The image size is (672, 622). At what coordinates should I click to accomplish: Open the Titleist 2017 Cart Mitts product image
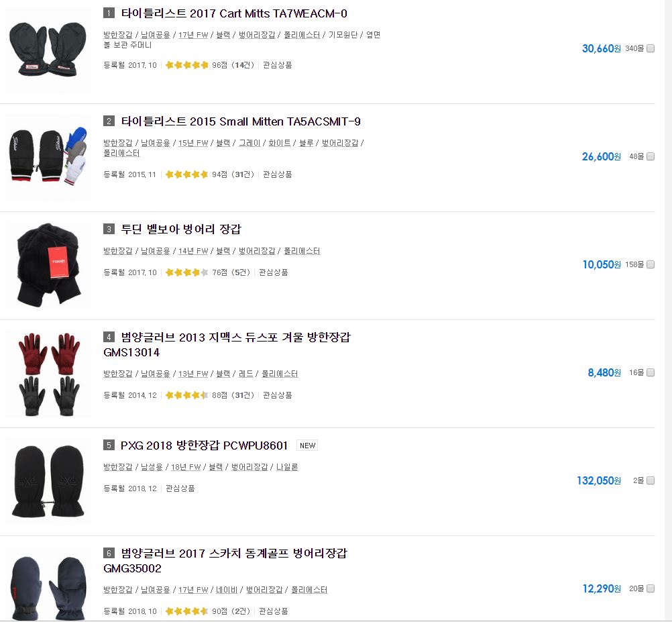(48, 50)
